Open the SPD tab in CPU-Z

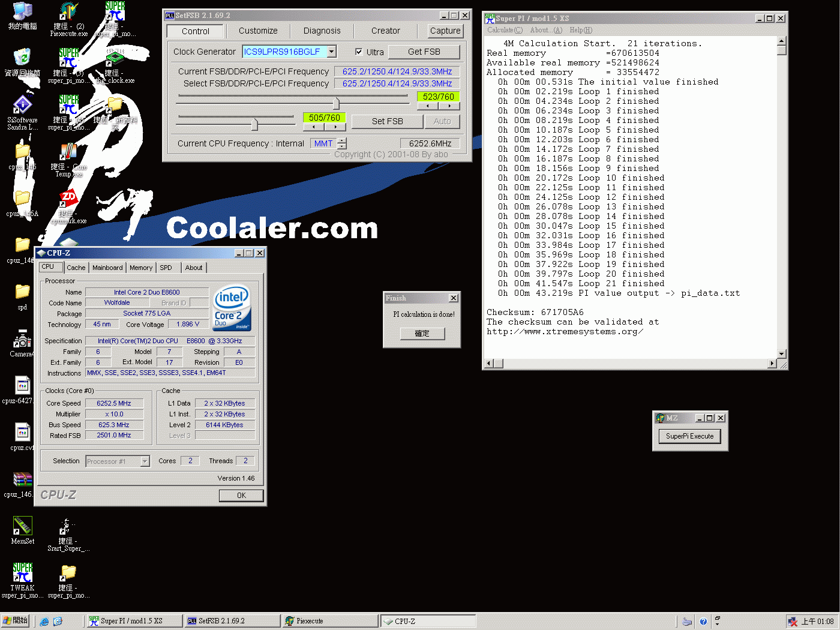click(x=166, y=268)
